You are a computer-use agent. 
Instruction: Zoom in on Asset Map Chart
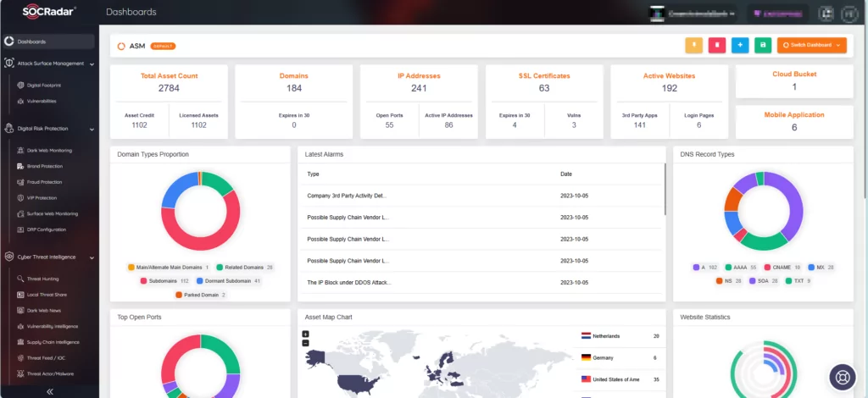click(x=305, y=334)
